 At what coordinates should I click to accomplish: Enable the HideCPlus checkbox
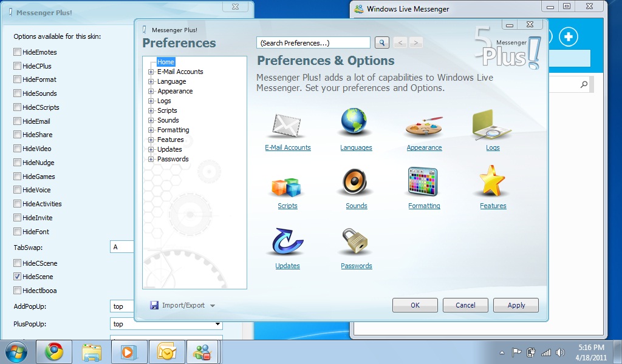pos(17,66)
